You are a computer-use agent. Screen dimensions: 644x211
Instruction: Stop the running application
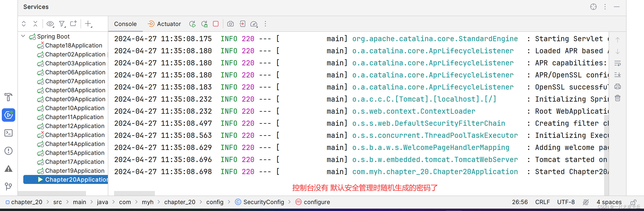pos(216,24)
